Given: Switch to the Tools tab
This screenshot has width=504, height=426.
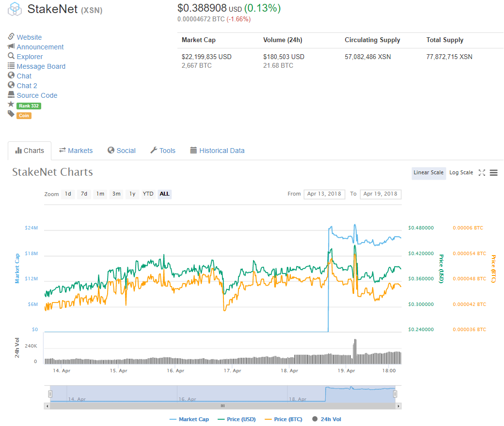Looking at the screenshot, I should click(163, 151).
